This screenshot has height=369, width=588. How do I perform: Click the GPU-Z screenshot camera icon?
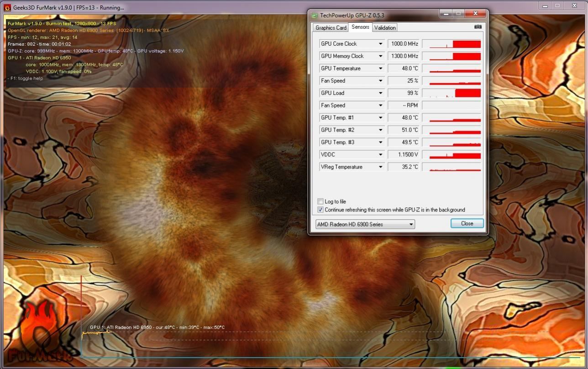click(x=478, y=27)
